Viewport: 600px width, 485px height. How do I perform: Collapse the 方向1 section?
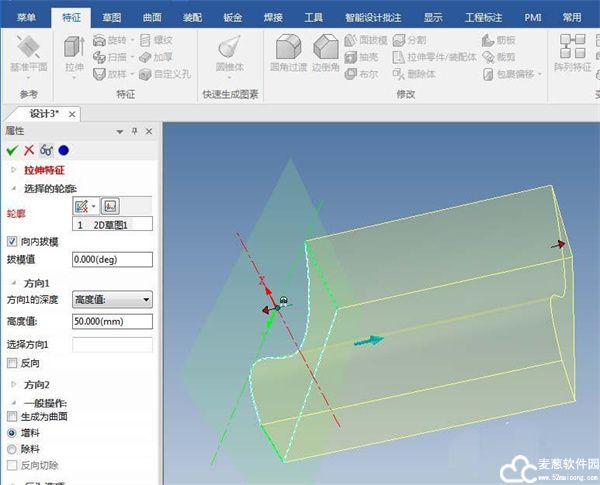point(14,283)
